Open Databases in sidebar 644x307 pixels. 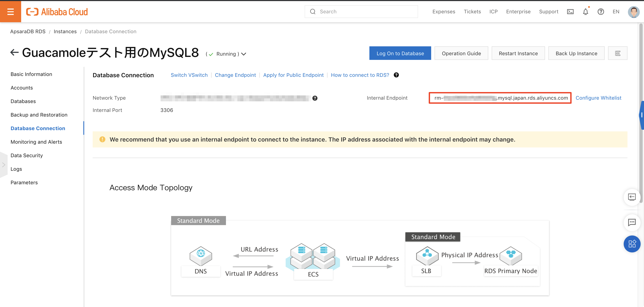tap(23, 101)
